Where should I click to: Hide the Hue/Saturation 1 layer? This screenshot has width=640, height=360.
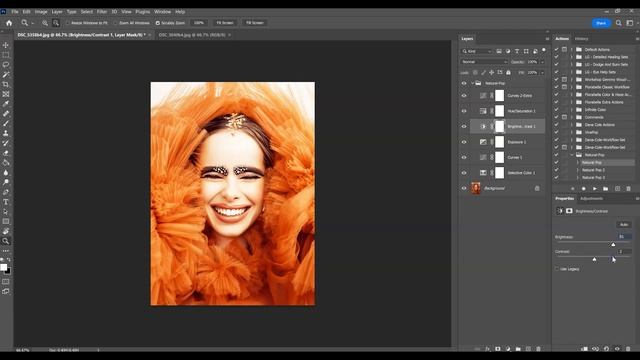pyautogui.click(x=464, y=111)
